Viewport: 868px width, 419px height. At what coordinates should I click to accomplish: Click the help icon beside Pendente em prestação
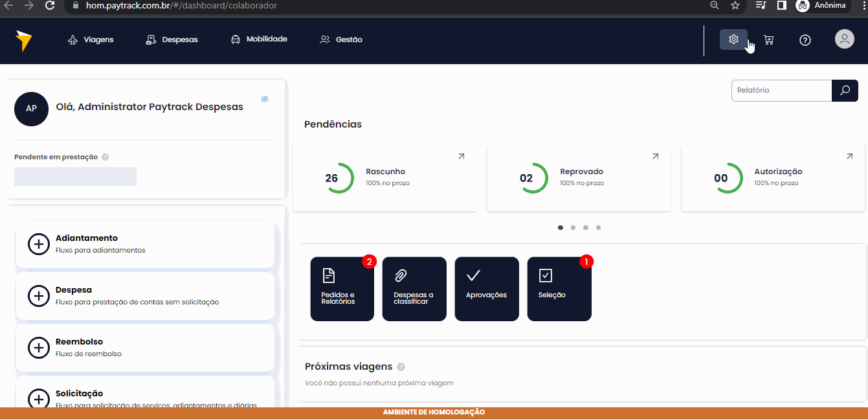[x=106, y=157]
